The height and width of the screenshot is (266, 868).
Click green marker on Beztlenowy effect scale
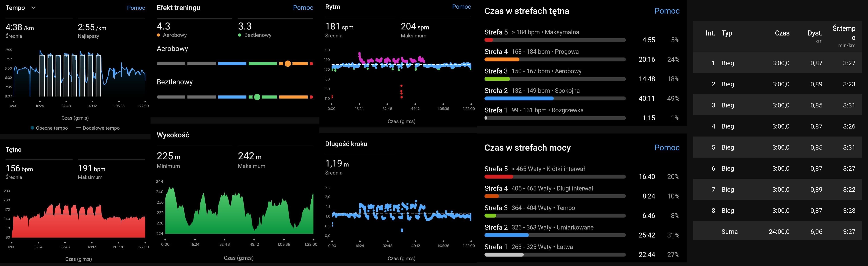(x=257, y=97)
